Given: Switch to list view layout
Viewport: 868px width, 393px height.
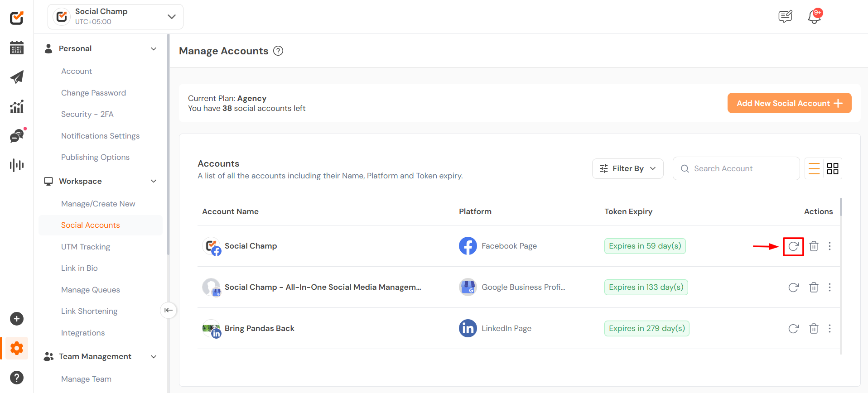Looking at the screenshot, I should tap(814, 168).
